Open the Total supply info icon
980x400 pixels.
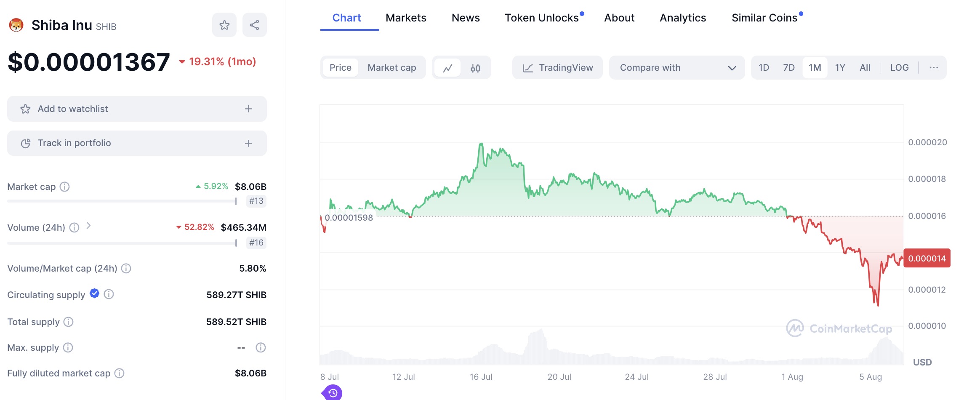68,322
